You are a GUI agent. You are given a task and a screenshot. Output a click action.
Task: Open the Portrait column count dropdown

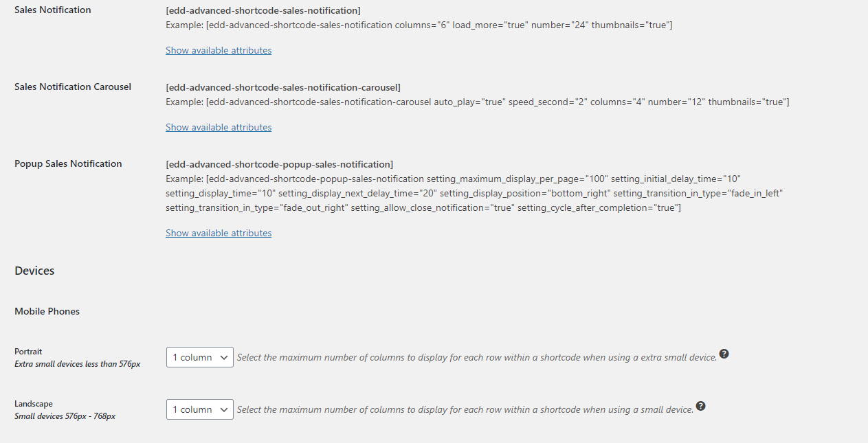(x=200, y=357)
